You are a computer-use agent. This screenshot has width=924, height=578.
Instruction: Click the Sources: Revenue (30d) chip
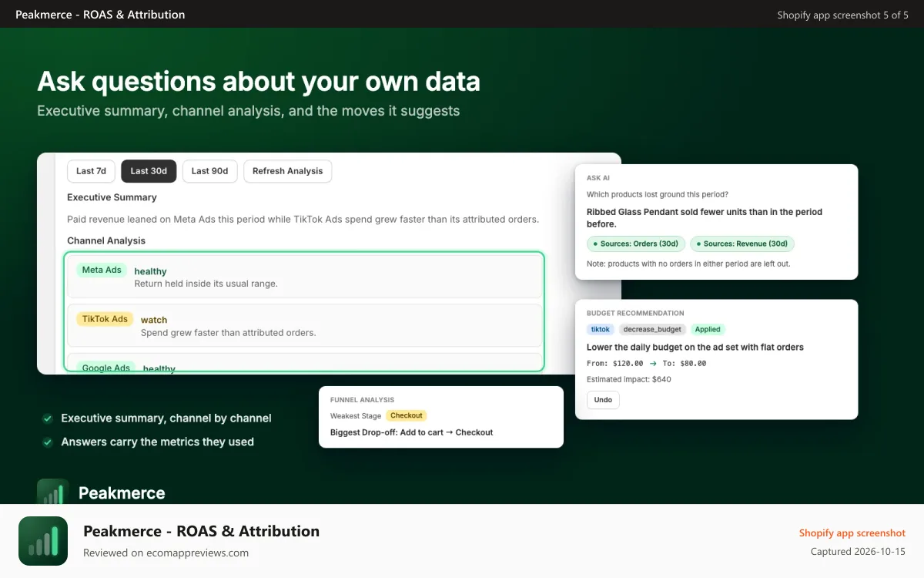point(742,244)
